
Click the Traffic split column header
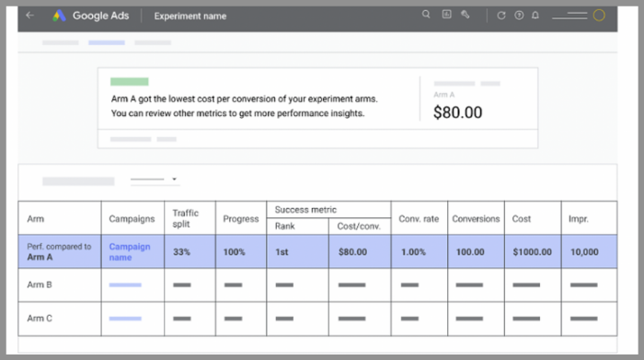(x=185, y=218)
